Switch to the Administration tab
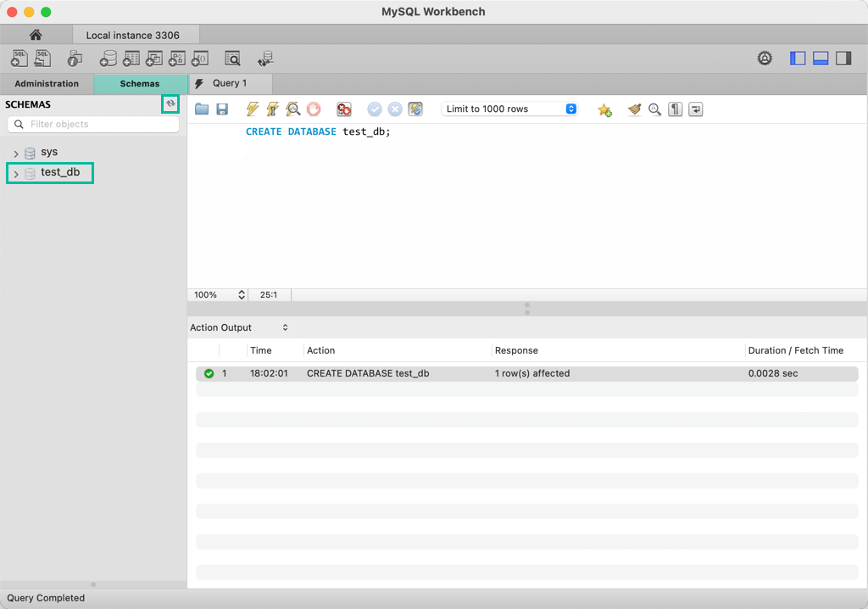Image resolution: width=868 pixels, height=609 pixels. click(x=47, y=83)
